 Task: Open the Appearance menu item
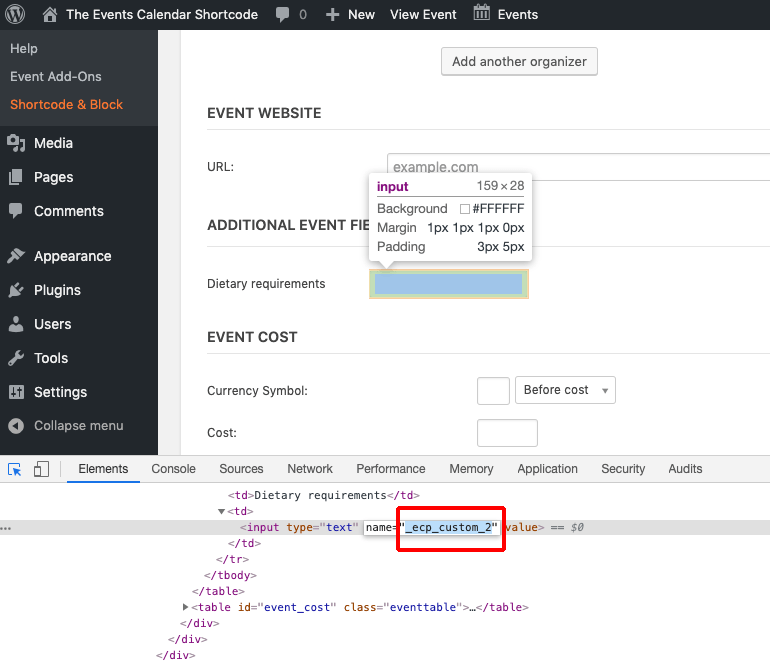click(x=72, y=256)
